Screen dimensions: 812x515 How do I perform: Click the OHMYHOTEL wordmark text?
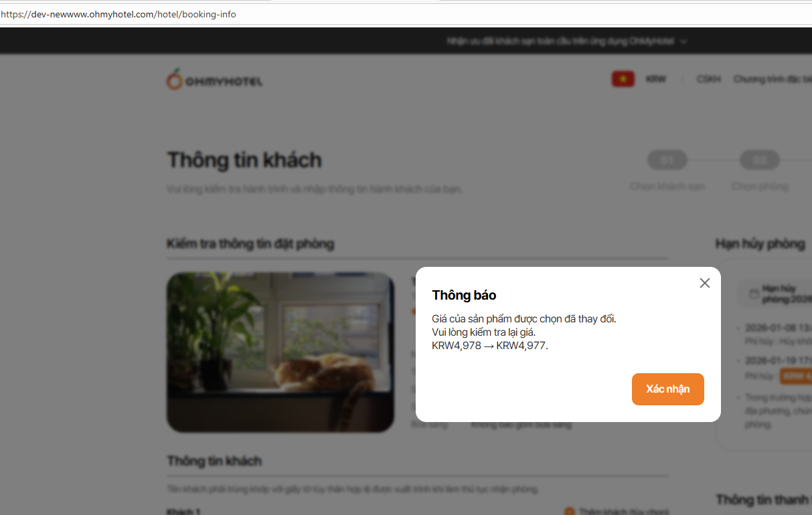[224, 82]
